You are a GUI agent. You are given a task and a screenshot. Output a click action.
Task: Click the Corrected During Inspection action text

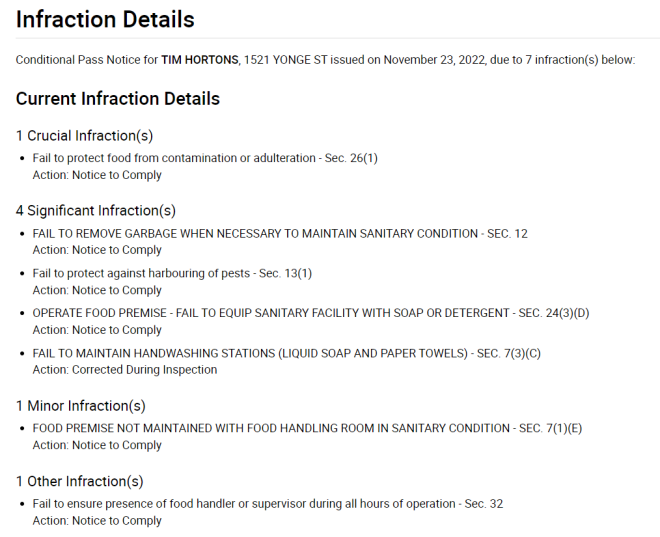tap(145, 370)
